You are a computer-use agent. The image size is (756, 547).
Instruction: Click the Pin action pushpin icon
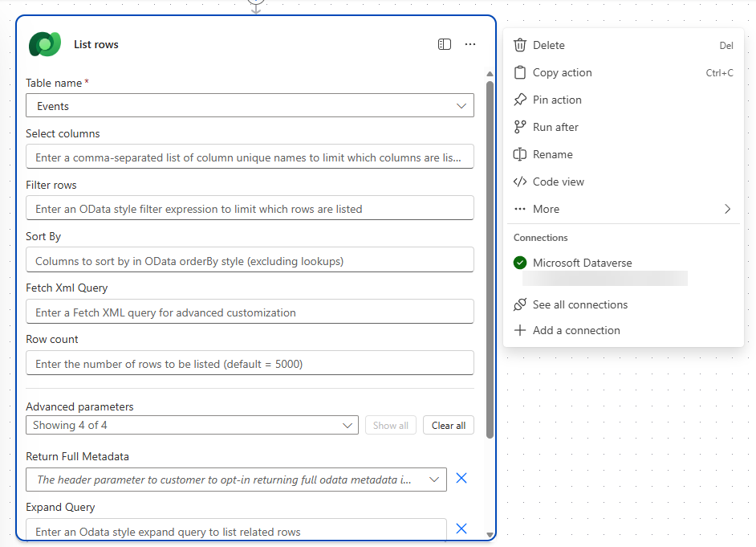520,100
